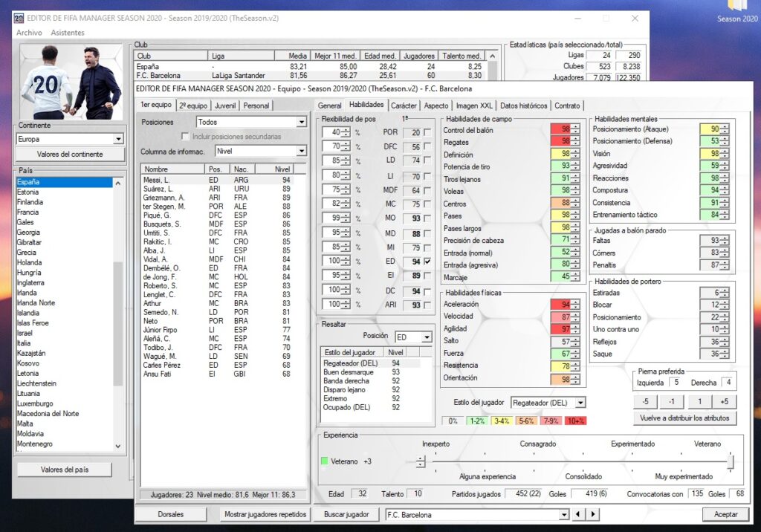Click the Buscar jugador button
The height and width of the screenshot is (532, 761).
346,514
